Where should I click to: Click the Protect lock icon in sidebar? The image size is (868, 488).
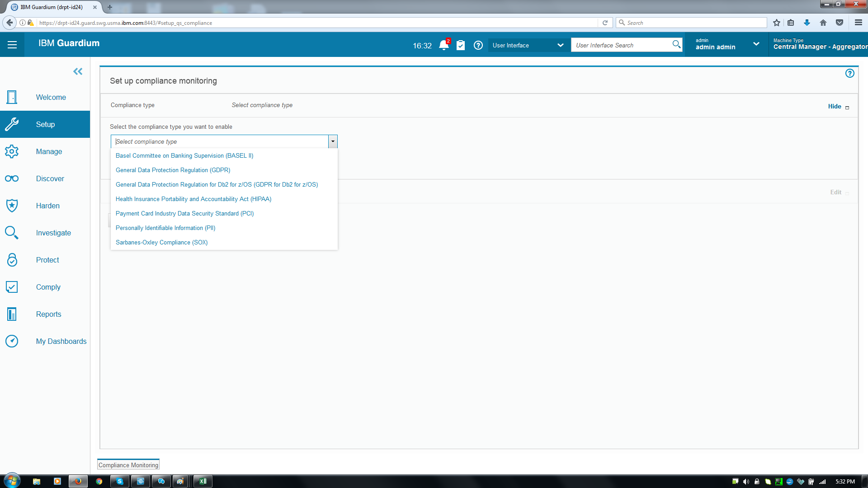pos(12,260)
